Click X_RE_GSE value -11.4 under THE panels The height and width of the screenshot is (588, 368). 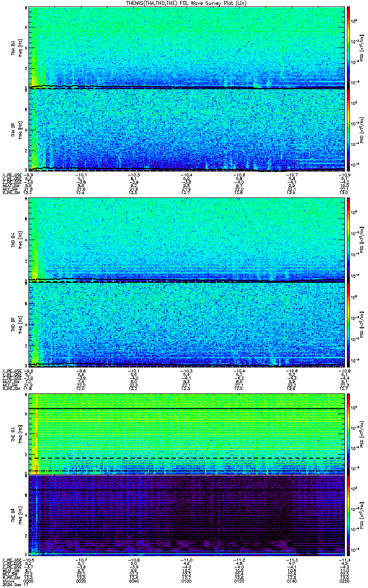tap(345, 560)
